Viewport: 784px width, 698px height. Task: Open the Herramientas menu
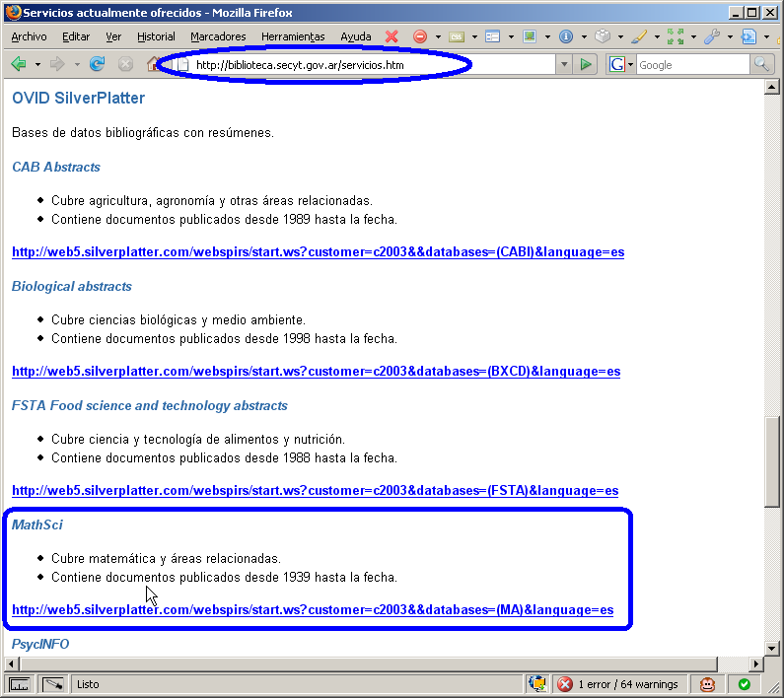tap(293, 36)
